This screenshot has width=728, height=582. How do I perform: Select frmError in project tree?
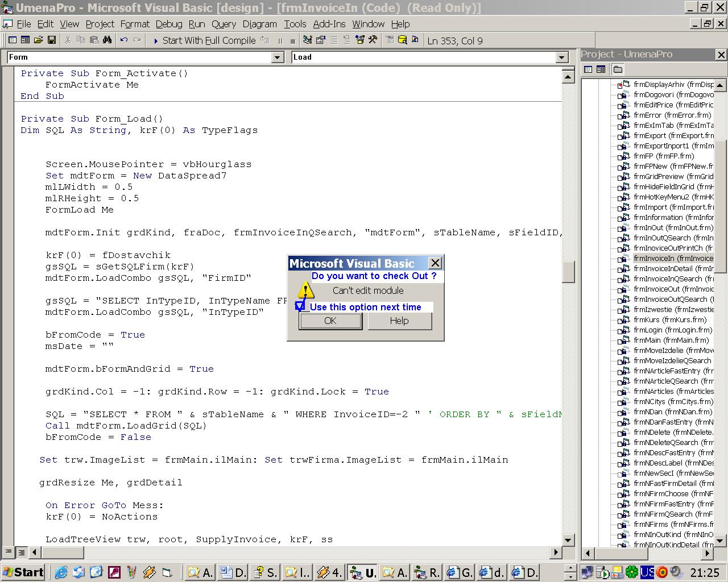pos(672,115)
